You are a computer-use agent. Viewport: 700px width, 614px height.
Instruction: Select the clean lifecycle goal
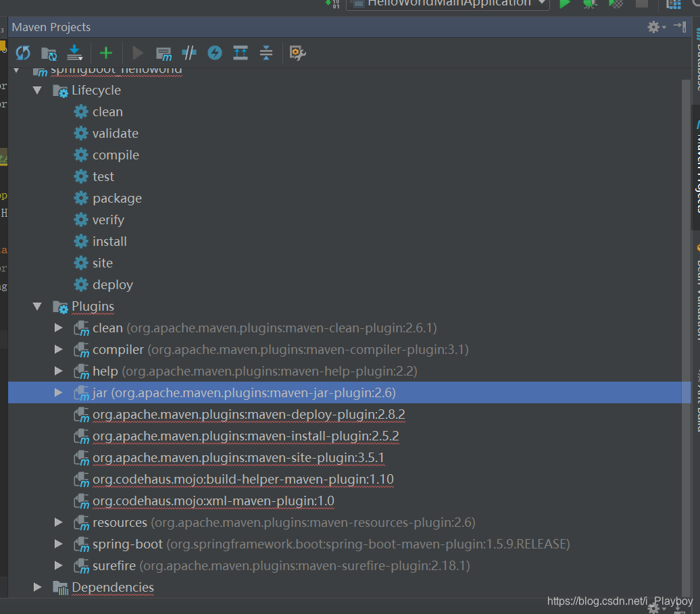(107, 112)
